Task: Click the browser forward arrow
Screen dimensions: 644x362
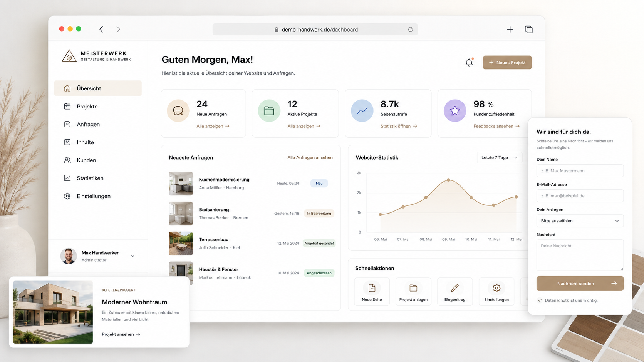Action: 118,29
